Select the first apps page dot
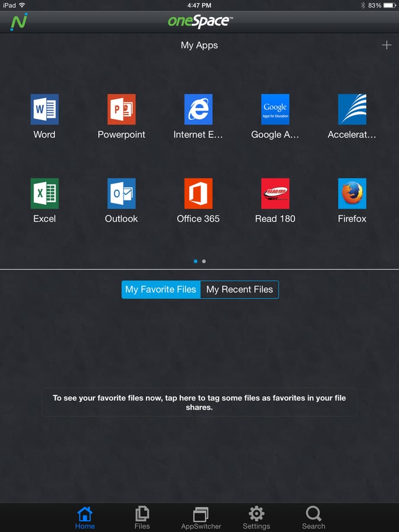The image size is (399, 532). [x=196, y=261]
